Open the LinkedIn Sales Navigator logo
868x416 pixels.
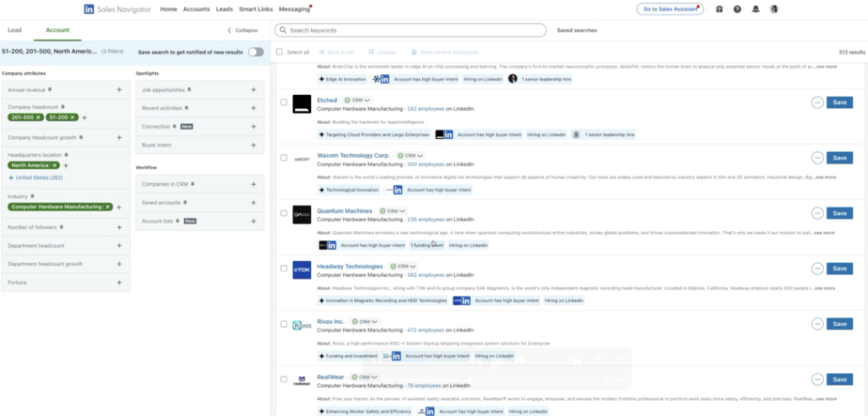tap(117, 9)
